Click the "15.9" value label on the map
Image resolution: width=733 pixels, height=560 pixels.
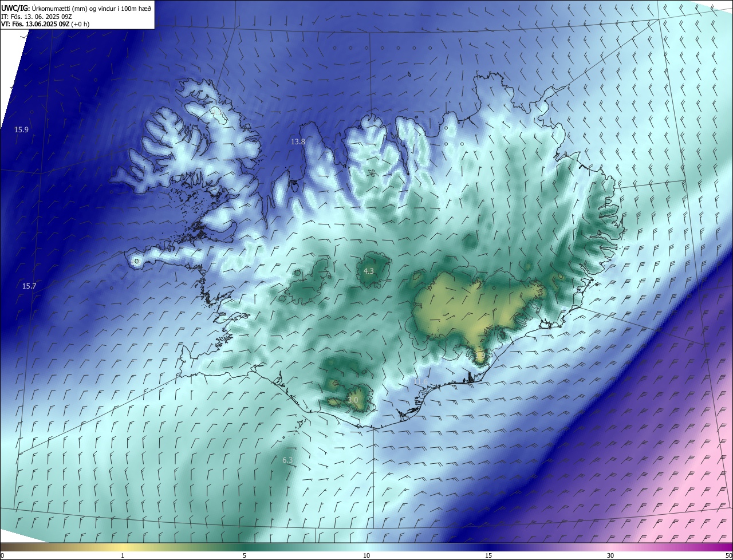[21, 130]
